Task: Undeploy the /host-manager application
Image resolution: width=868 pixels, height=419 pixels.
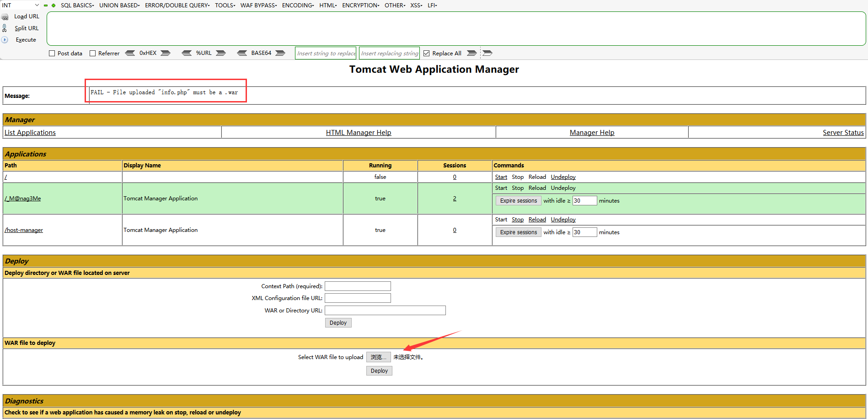Action: pyautogui.click(x=563, y=220)
